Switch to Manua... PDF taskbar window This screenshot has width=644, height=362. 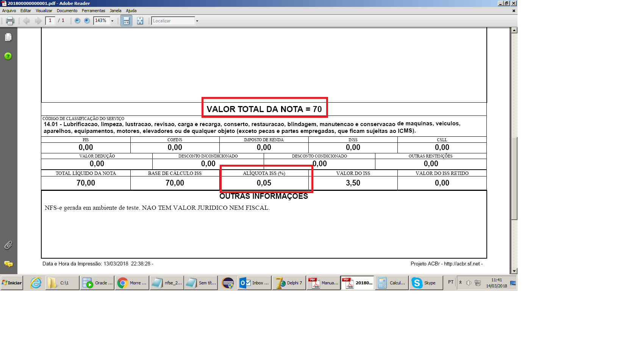[324, 283]
